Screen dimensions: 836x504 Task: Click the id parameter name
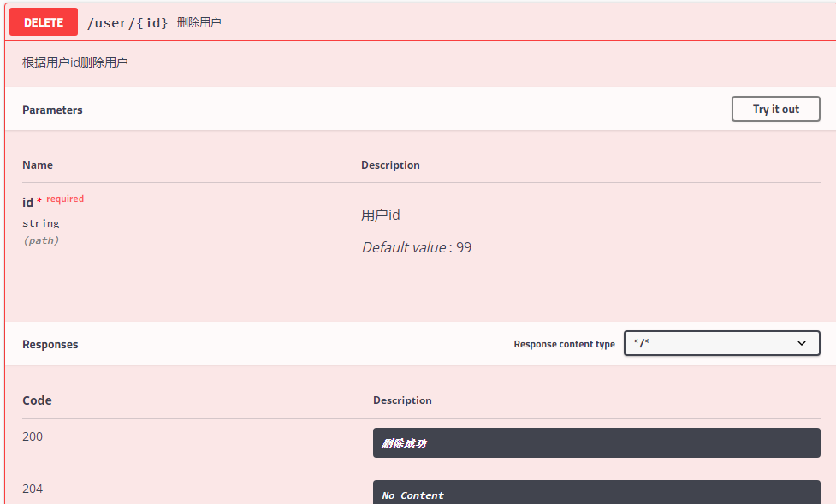coord(27,203)
